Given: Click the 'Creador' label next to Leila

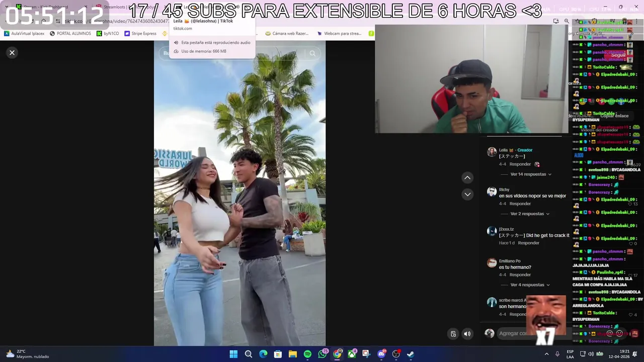Looking at the screenshot, I should point(525,150).
